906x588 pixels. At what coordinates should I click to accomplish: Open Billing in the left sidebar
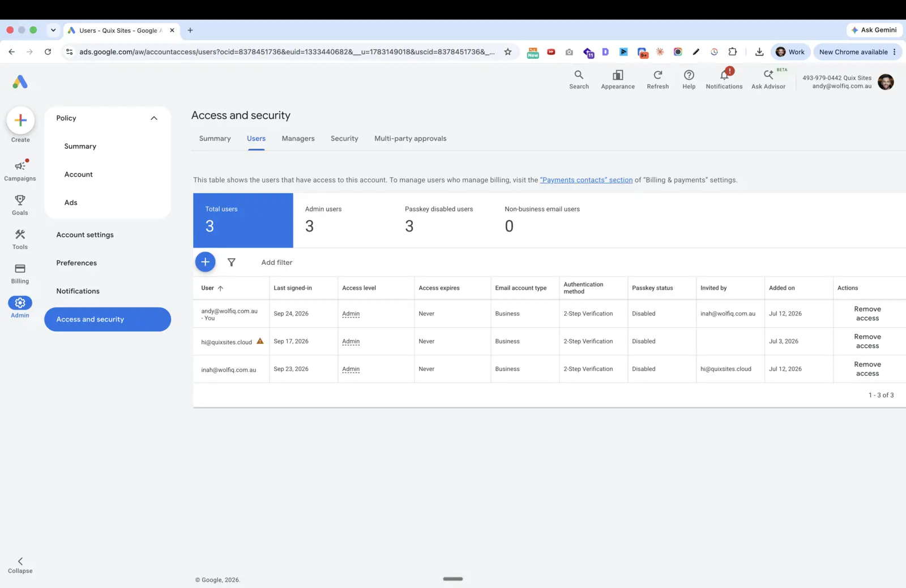[x=20, y=273]
